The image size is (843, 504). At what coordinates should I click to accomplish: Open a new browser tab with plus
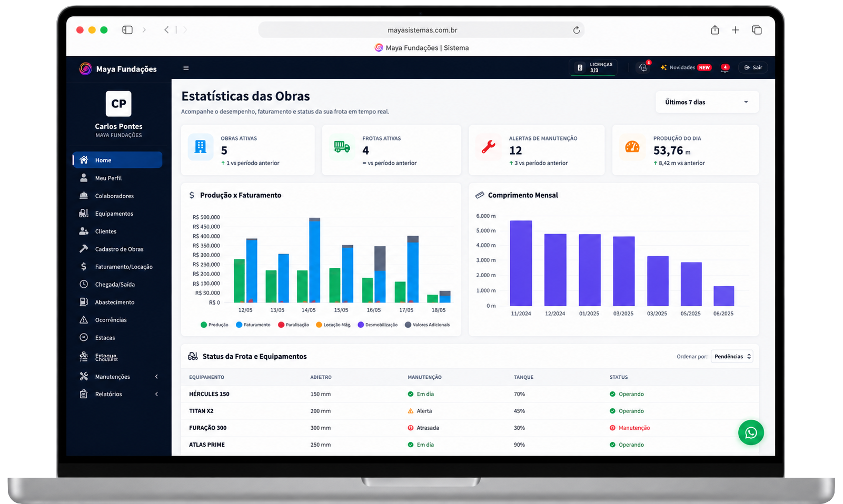736,30
